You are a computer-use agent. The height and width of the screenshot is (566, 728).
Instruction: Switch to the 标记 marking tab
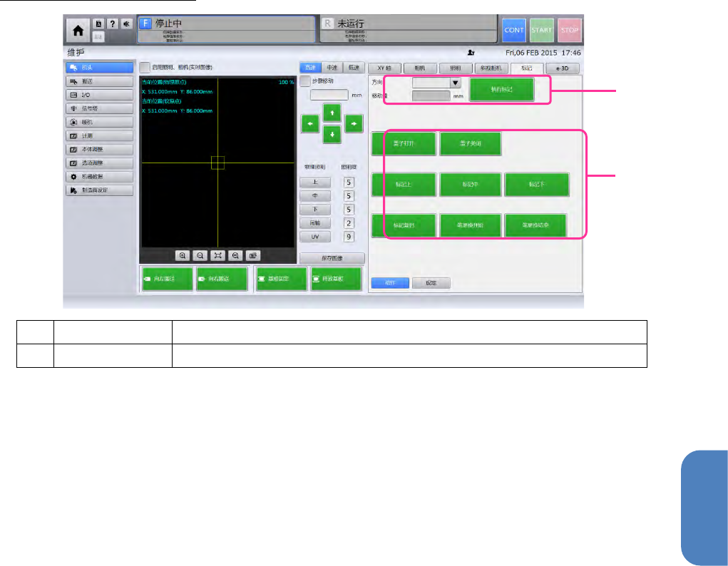point(526,68)
